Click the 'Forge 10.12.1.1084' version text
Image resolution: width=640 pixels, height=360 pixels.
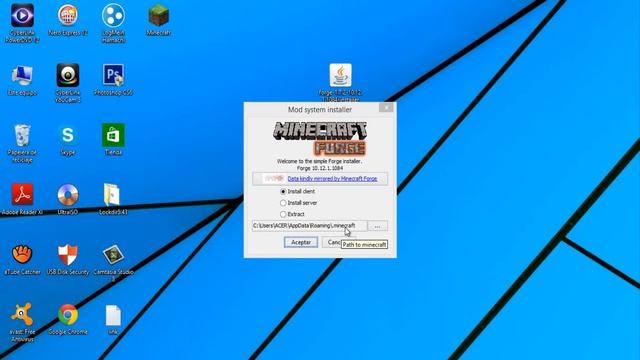[x=320, y=168]
